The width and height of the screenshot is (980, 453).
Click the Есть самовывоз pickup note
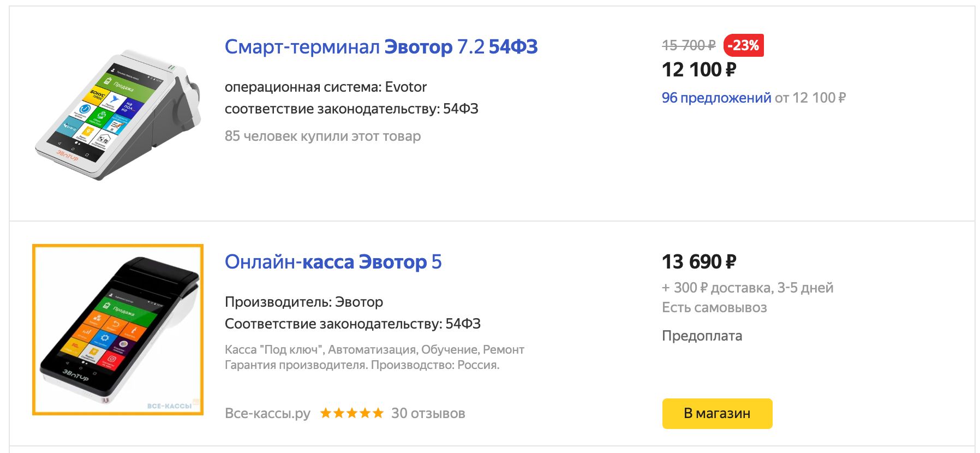(714, 307)
